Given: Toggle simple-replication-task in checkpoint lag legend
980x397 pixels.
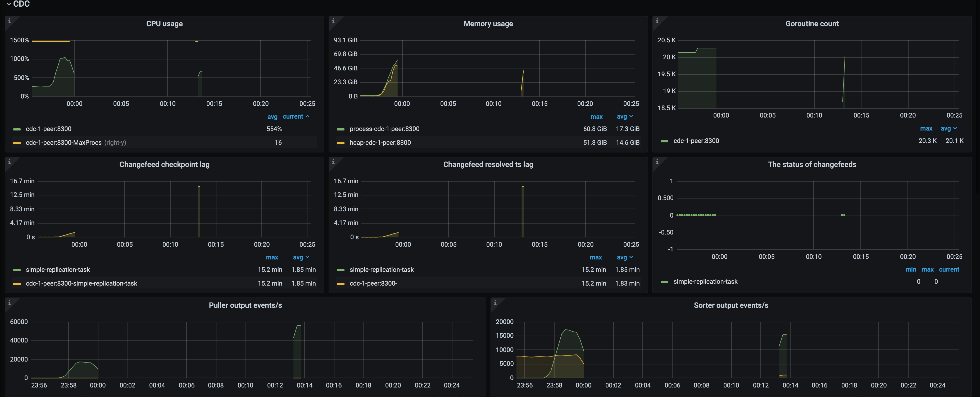Looking at the screenshot, I should pos(57,269).
